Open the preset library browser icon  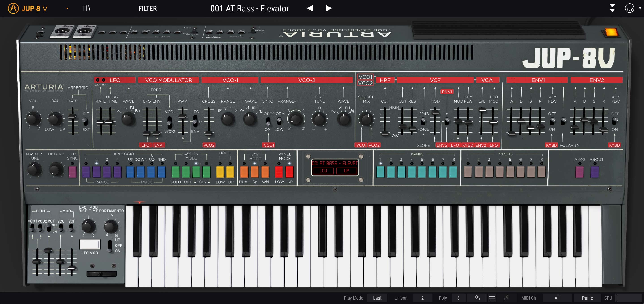(86, 8)
